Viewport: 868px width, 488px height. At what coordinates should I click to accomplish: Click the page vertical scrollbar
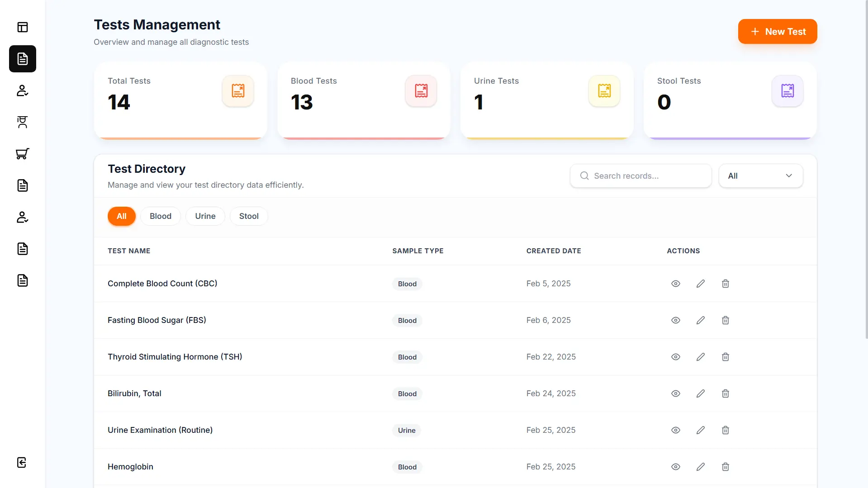click(866, 170)
